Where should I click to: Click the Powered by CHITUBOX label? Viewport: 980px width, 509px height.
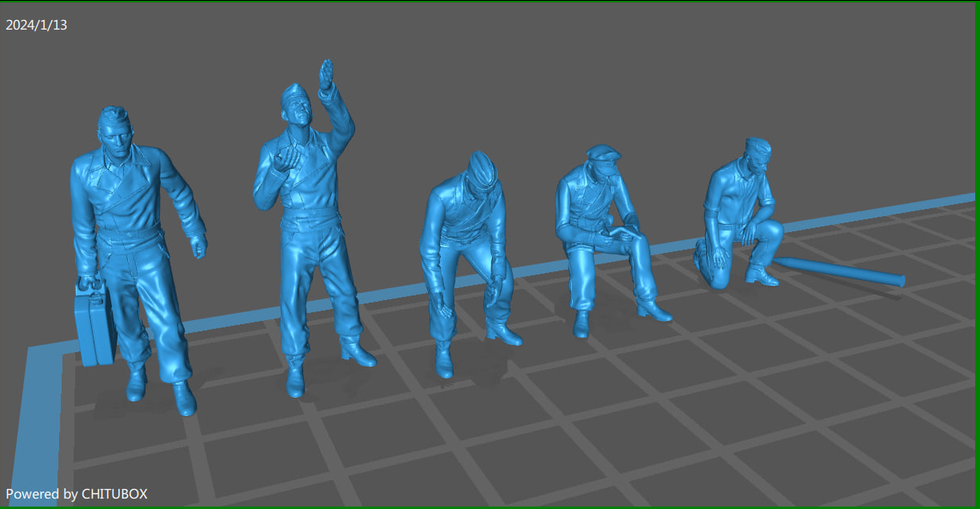point(77,494)
